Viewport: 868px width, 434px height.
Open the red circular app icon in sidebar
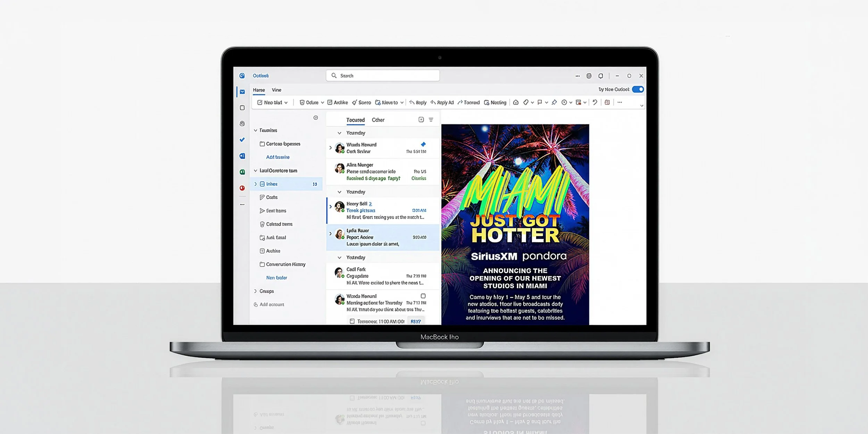[242, 188]
